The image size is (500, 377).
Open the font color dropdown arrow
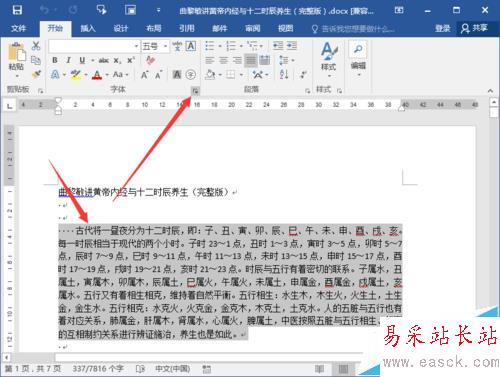pos(107,75)
